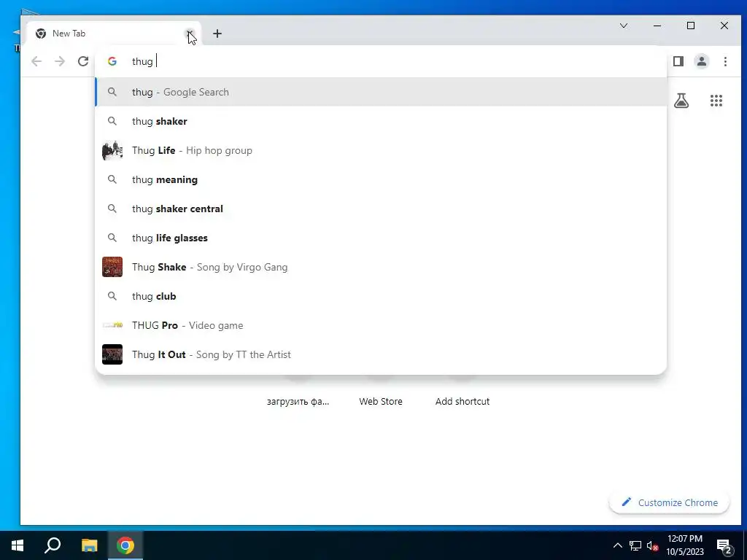
Task: Click the Google logo in address bar
Action: pyautogui.click(x=112, y=61)
